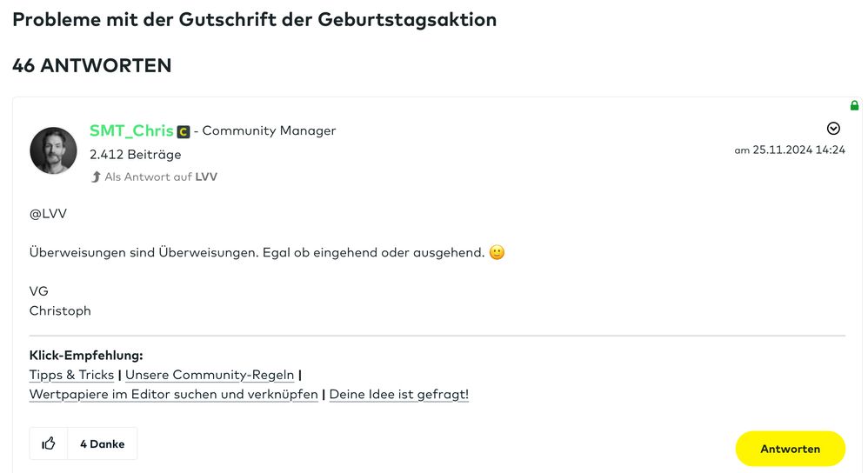Go to the parent post by LVV
Screen dimensions: 868x473
point(206,177)
